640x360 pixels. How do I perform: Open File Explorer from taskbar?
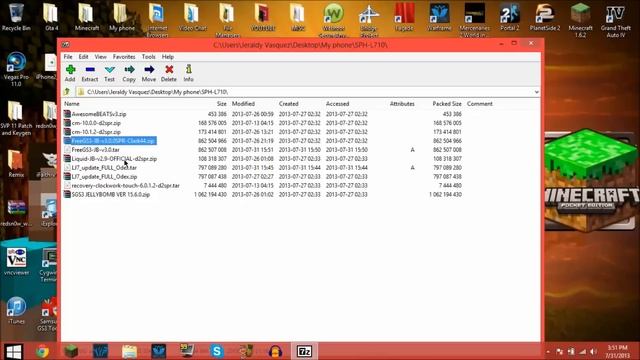pos(129,351)
